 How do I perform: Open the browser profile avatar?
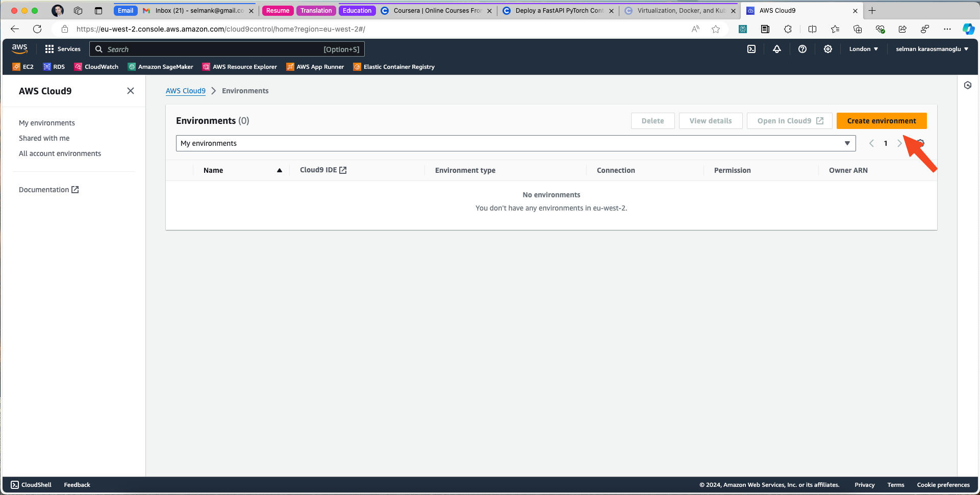tap(58, 11)
